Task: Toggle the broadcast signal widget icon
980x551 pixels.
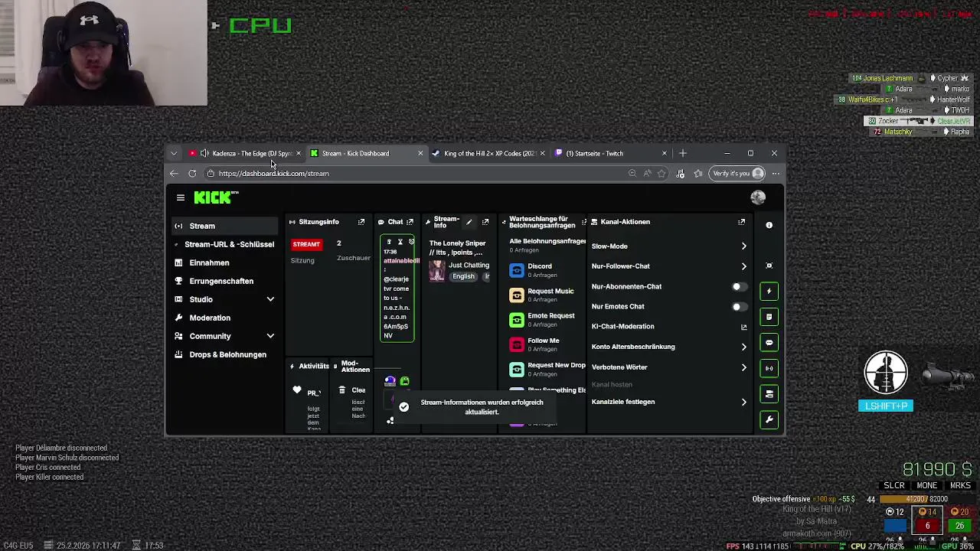Action: pos(769,368)
